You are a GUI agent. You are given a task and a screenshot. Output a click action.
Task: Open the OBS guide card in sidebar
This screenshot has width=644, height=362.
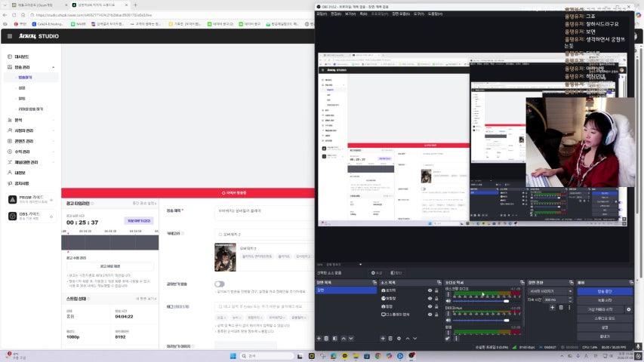31,216
